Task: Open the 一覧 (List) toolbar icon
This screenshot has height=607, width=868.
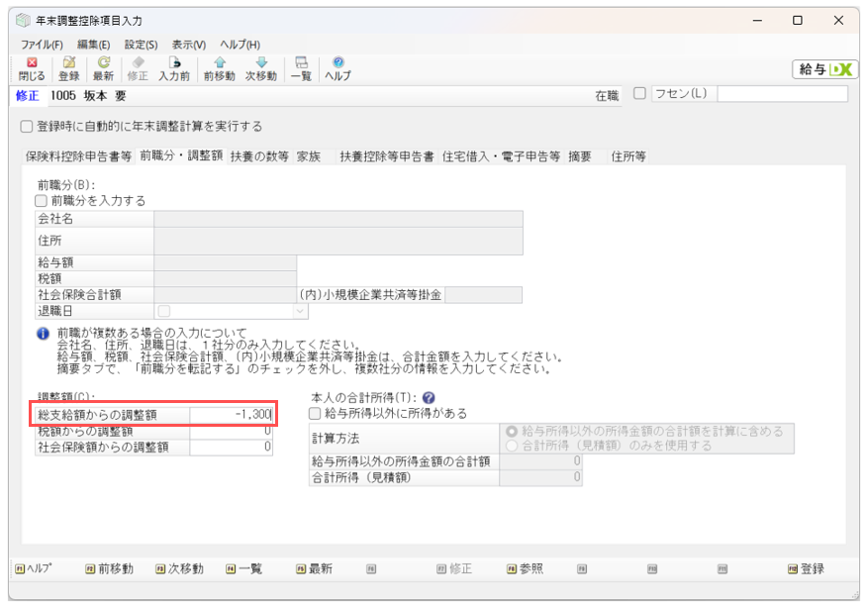Action: (x=301, y=68)
